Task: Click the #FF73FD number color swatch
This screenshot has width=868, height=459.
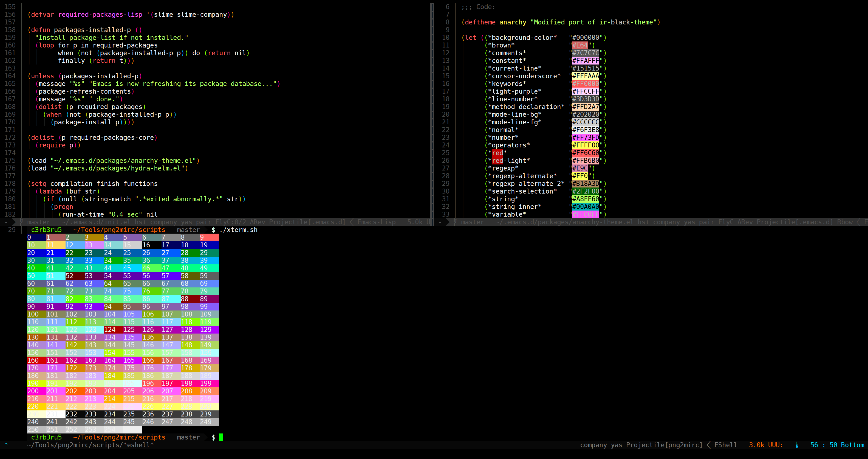Action: 586,138
